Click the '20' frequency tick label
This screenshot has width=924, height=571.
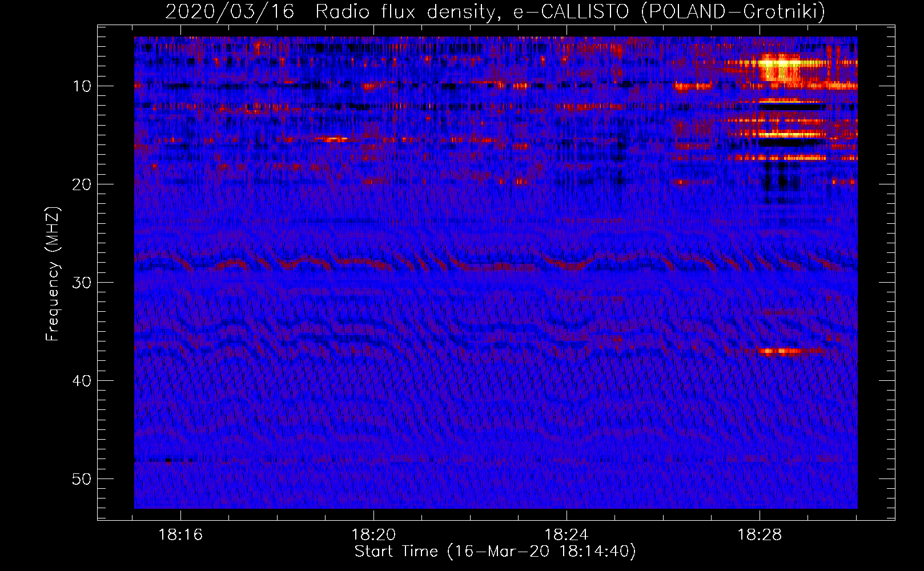tap(82, 184)
